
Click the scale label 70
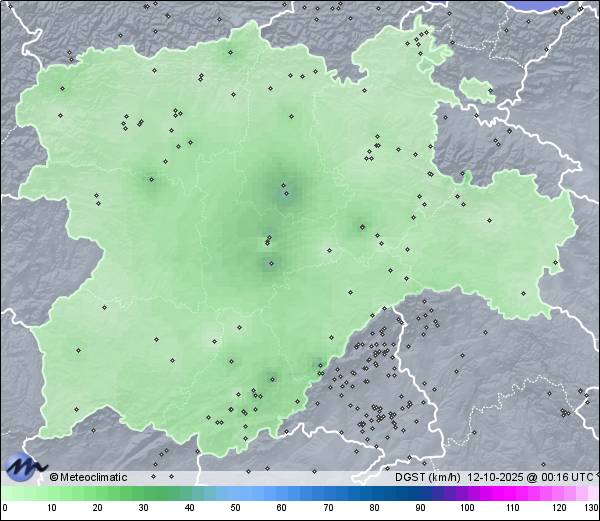point(328,508)
